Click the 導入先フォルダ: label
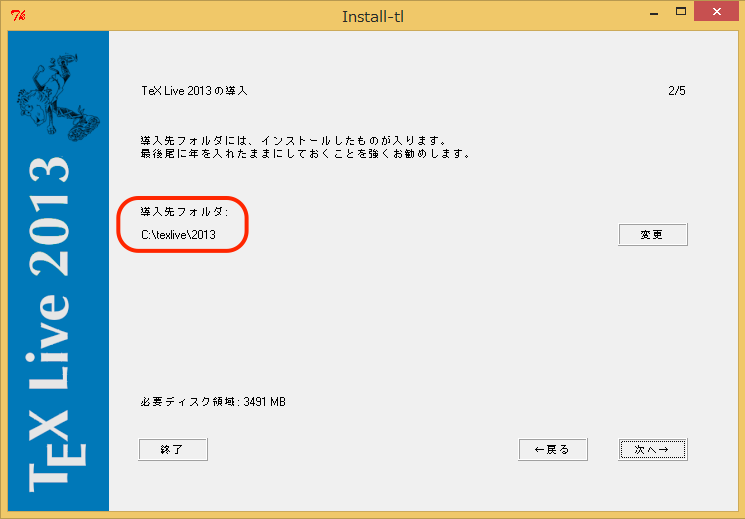745x519 pixels. pyautogui.click(x=184, y=212)
